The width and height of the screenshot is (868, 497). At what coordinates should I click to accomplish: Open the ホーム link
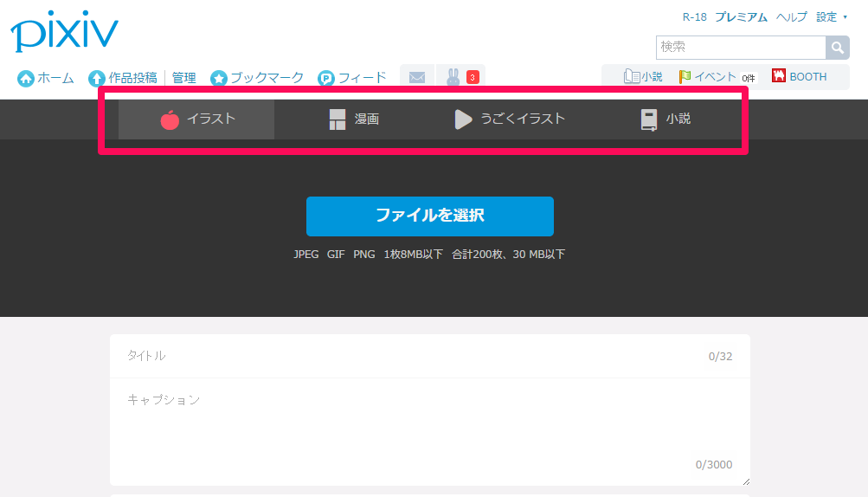[55, 78]
